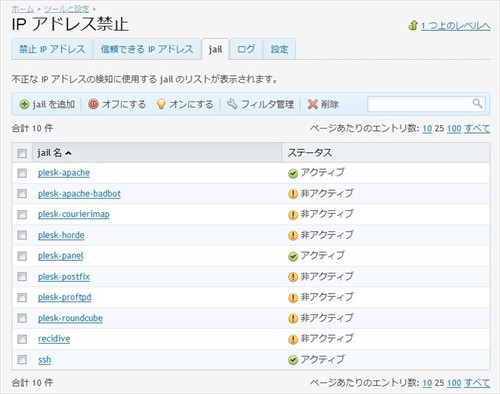Check the plesk-postfix row checkbox
The width and height of the screenshot is (500, 394).
(x=22, y=277)
